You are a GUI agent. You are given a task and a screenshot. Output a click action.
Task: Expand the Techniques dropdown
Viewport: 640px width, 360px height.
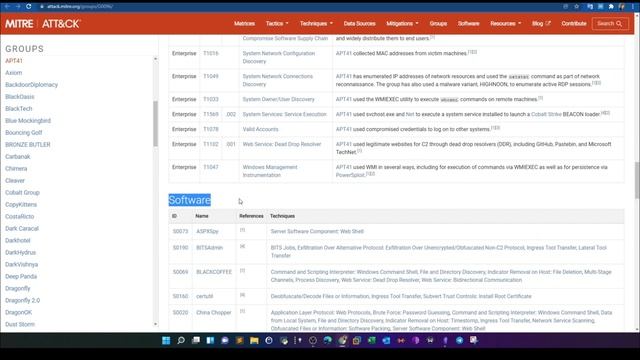(x=316, y=24)
